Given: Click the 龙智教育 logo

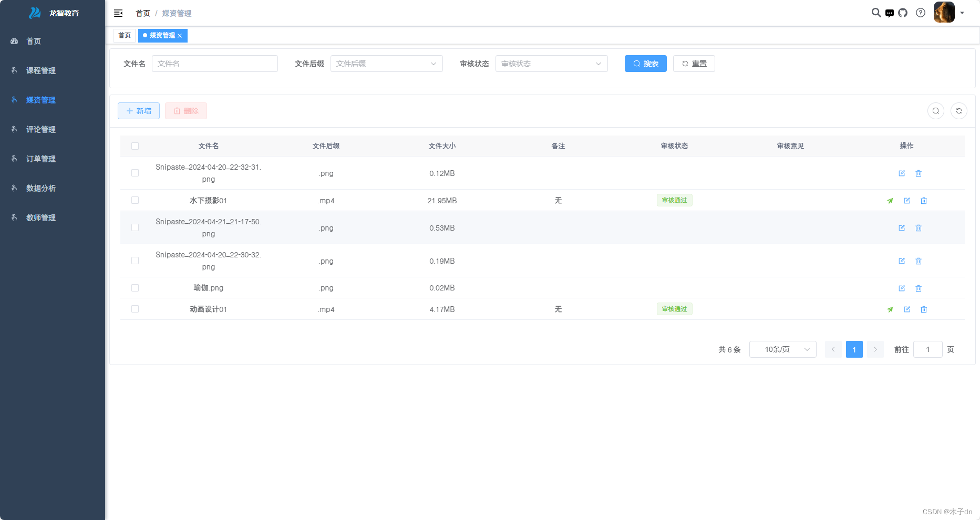Looking at the screenshot, I should pyautogui.click(x=53, y=13).
